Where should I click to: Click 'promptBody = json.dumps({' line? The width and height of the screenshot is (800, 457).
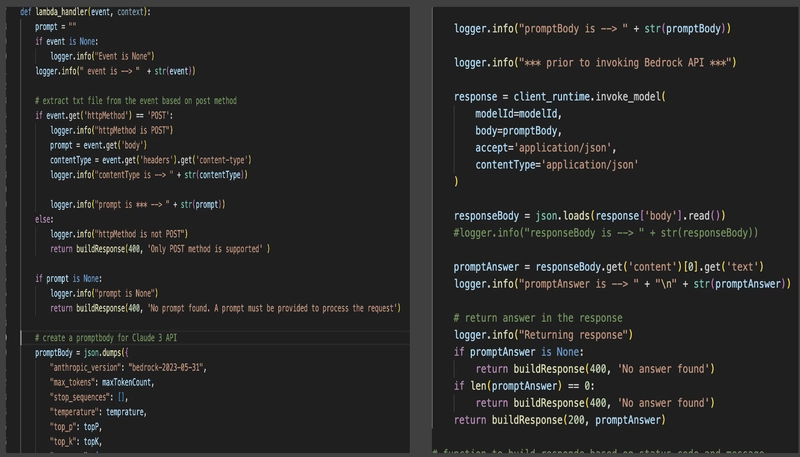[x=82, y=352]
